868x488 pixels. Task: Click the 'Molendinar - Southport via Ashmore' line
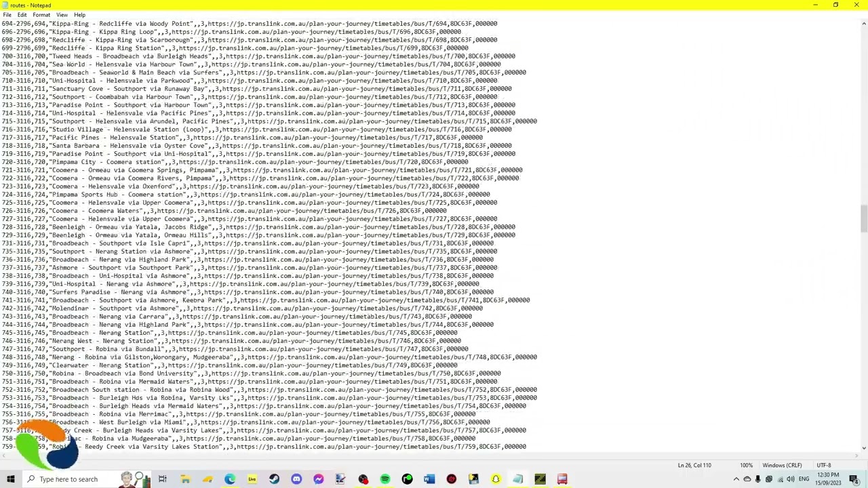[x=242, y=308]
